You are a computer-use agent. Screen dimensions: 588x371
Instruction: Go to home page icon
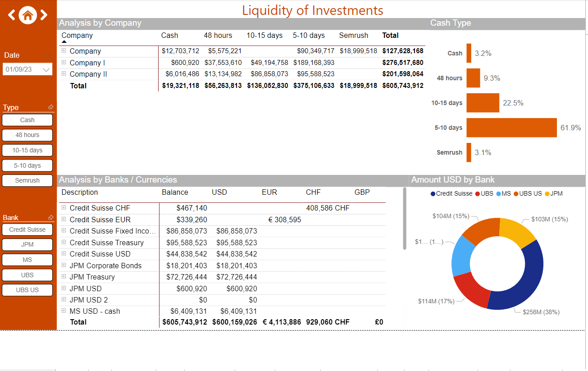(27, 15)
